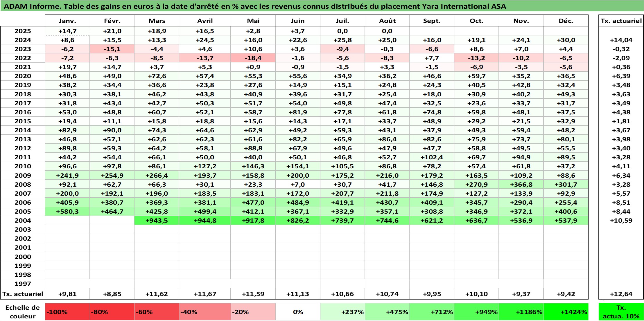Click the +14,04 actuarial rate for 2024
The height and width of the screenshot is (321, 644).
(x=621, y=40)
